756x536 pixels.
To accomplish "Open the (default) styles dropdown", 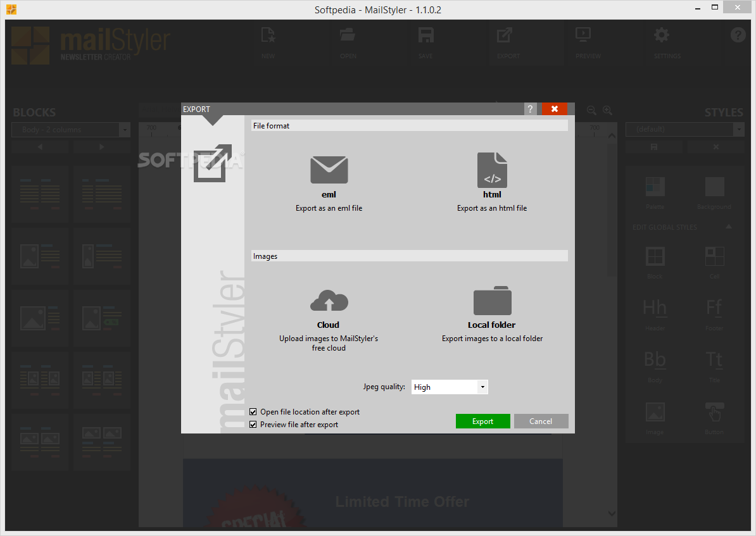I will click(739, 129).
